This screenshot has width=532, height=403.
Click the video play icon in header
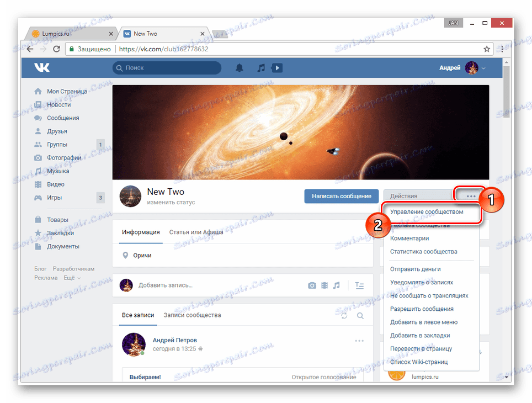(x=277, y=68)
